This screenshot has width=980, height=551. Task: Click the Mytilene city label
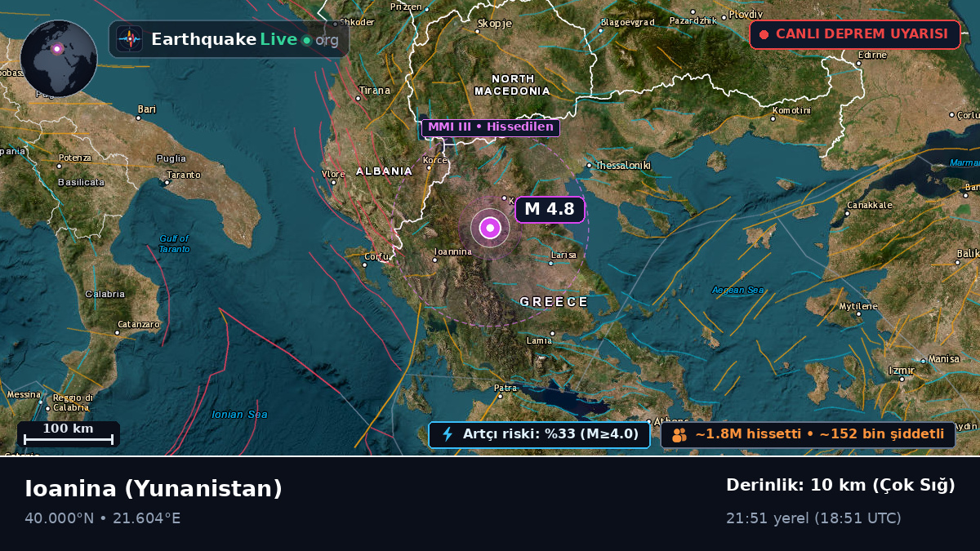[858, 307]
